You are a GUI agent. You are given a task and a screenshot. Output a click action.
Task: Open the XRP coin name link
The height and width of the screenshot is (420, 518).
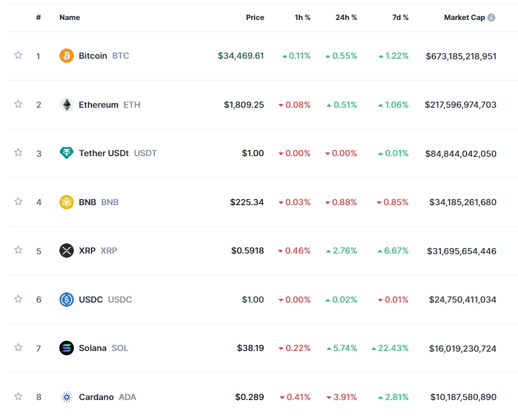[87, 251]
